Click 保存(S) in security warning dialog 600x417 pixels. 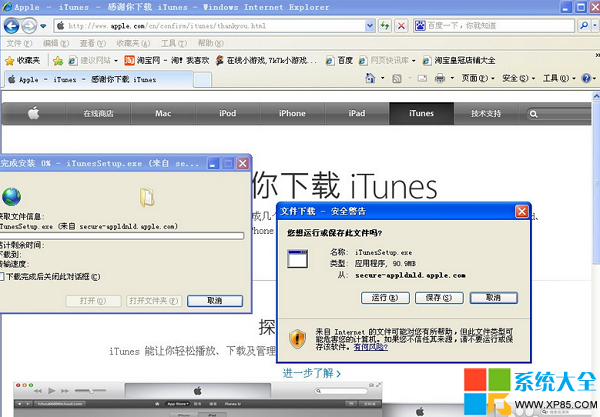click(439, 298)
